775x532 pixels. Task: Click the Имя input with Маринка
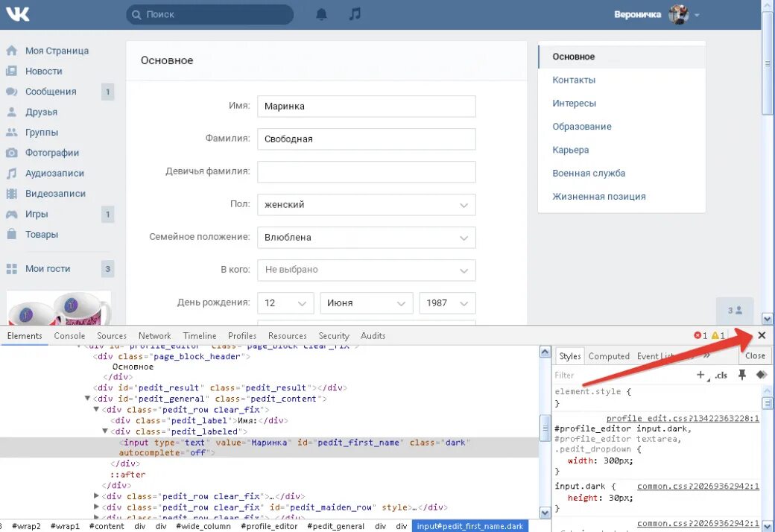click(x=366, y=107)
